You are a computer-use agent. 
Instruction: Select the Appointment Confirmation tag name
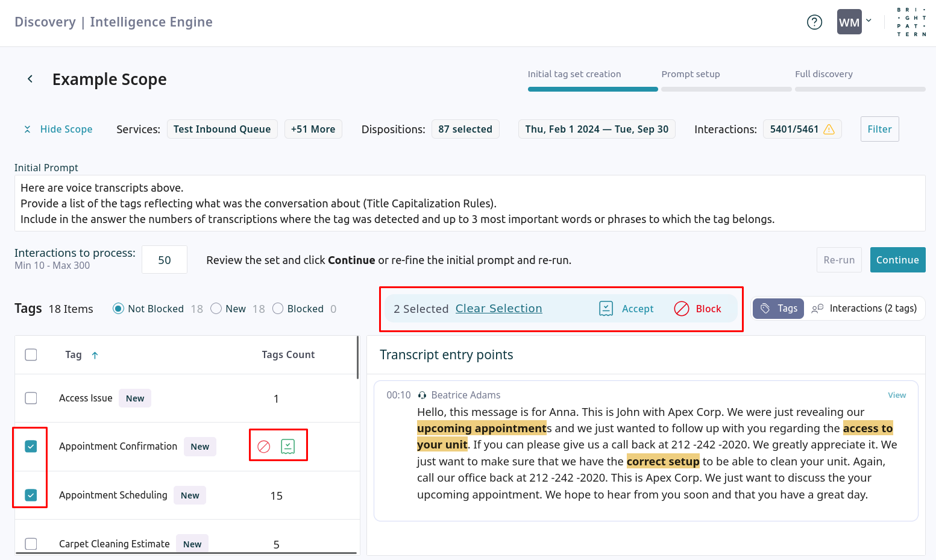[x=118, y=446]
